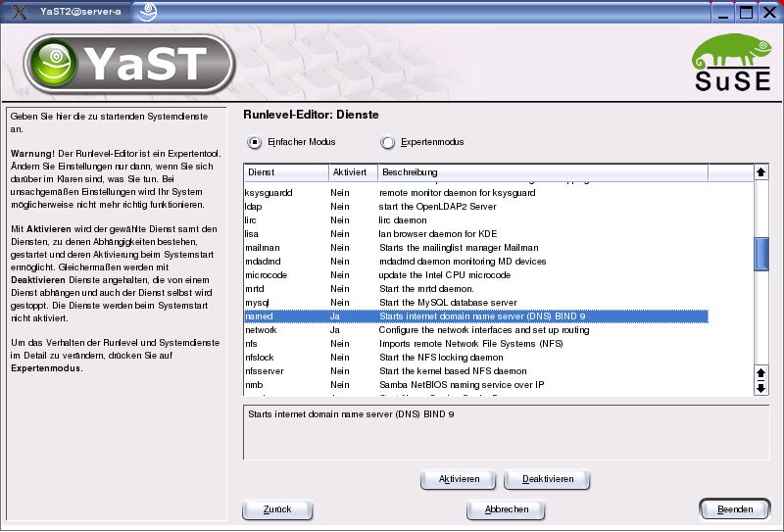This screenshot has width=784, height=532.
Task: Click the SuSE gecko icon in titlebar
Action: (x=147, y=12)
